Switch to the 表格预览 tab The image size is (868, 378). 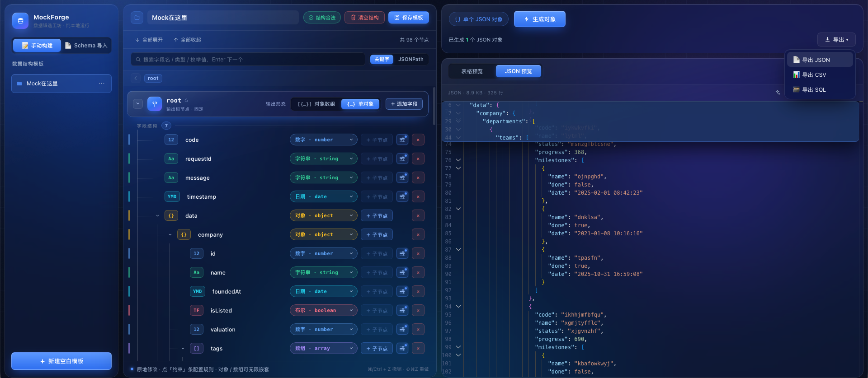click(472, 71)
